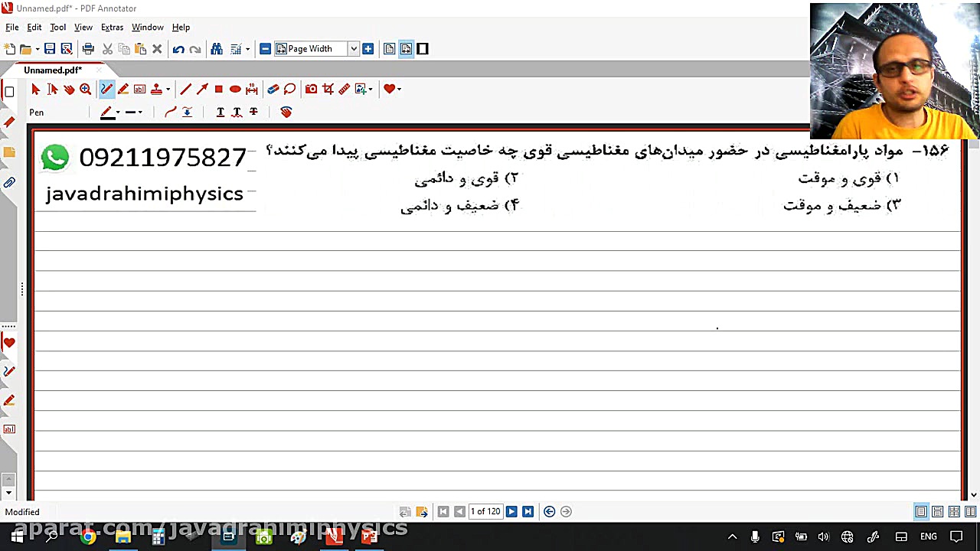Activate the Stamp tool
This screenshot has width=980, height=551.
[155, 88]
